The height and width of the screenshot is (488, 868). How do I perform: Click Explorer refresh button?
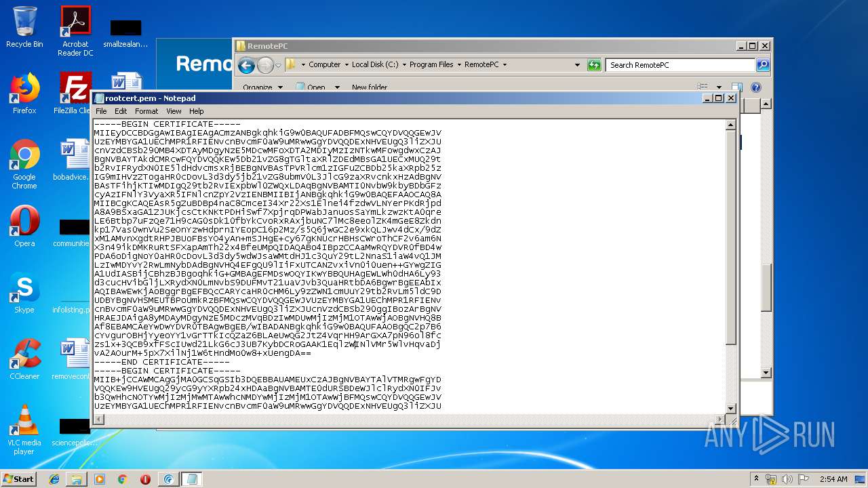coord(594,65)
